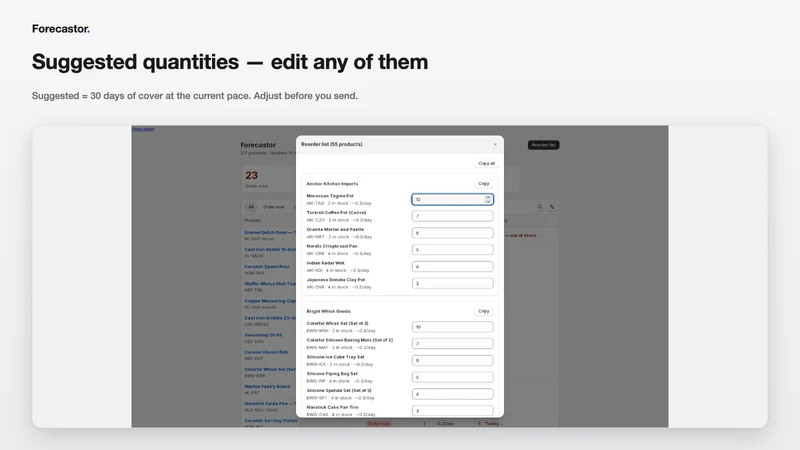Click the out of stock label in table
This screenshot has width=800, height=450.
coord(523,236)
